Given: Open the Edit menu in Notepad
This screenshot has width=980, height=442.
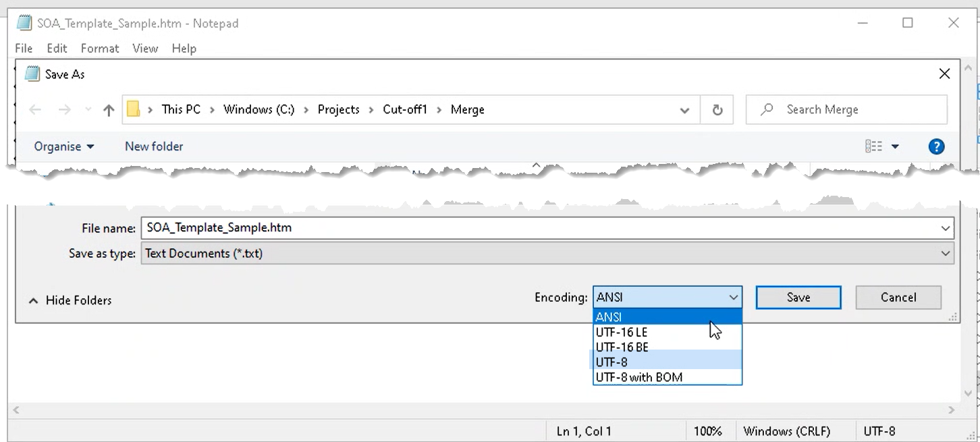Looking at the screenshot, I should [57, 49].
